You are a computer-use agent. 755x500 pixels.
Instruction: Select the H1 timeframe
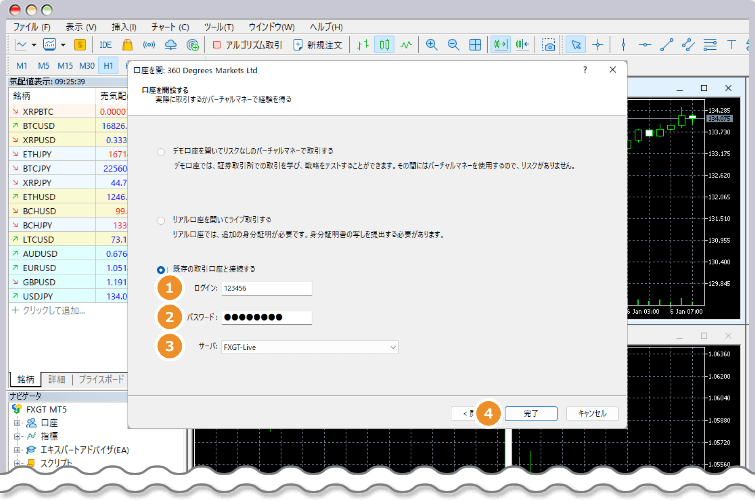pyautogui.click(x=108, y=66)
